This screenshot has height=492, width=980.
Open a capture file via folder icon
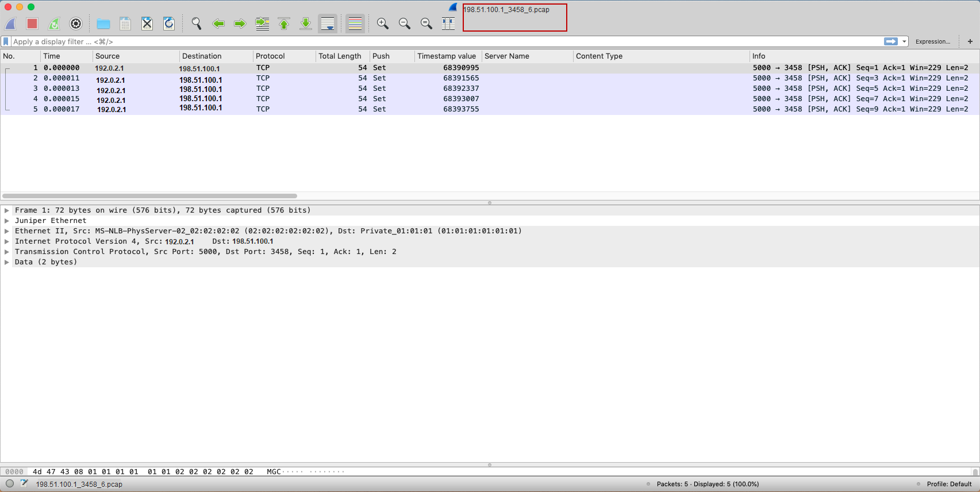pos(103,24)
